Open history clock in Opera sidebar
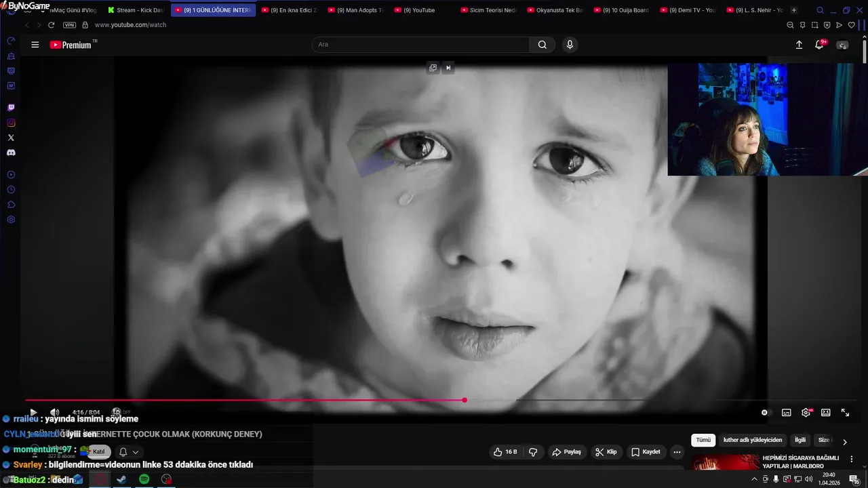Image resolution: width=868 pixels, height=488 pixels. [11, 190]
